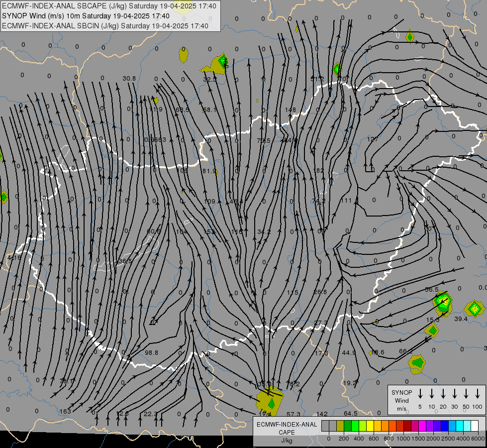Click the 1000 tick label on CAPE scale
This screenshot has height=448, width=487.
[x=403, y=439]
